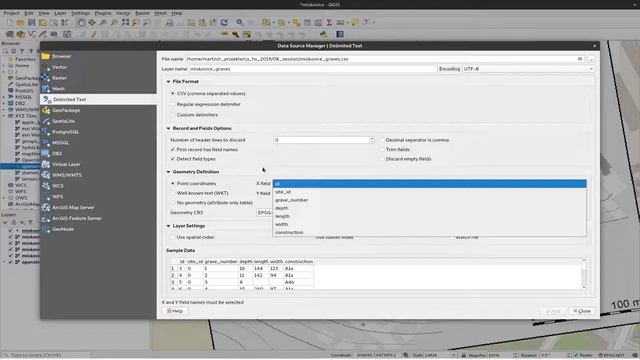Open the MSSQL tab in Data Source Manager

pyautogui.click(x=60, y=142)
